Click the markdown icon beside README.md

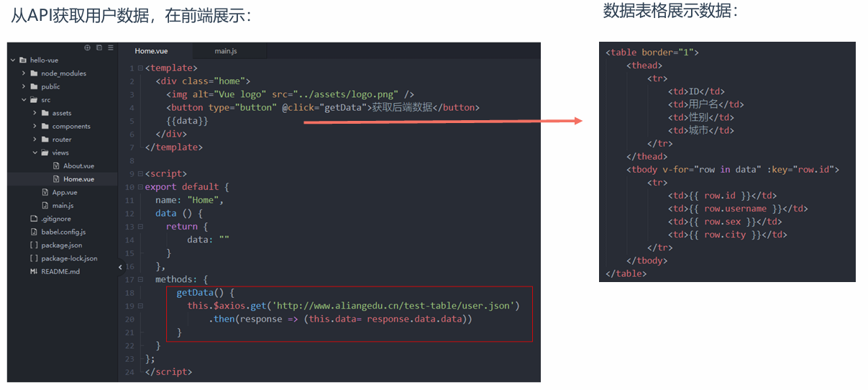click(x=34, y=271)
